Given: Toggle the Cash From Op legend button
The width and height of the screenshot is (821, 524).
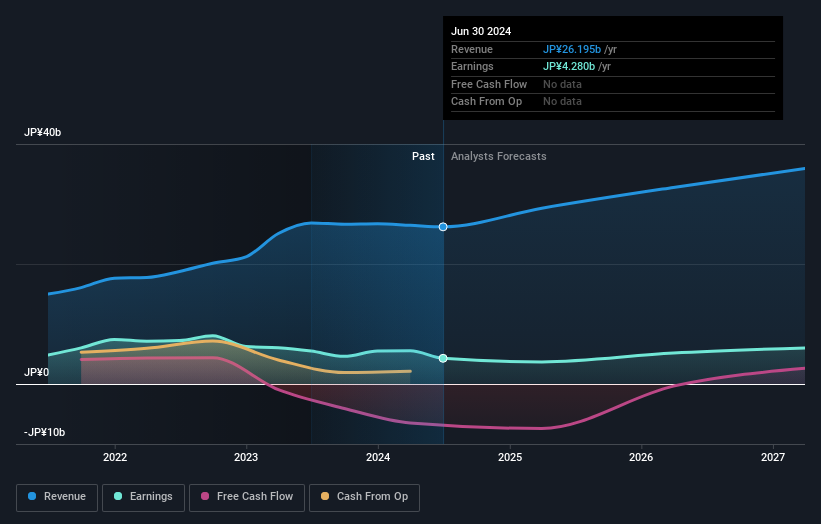Looking at the screenshot, I should 364,497.
